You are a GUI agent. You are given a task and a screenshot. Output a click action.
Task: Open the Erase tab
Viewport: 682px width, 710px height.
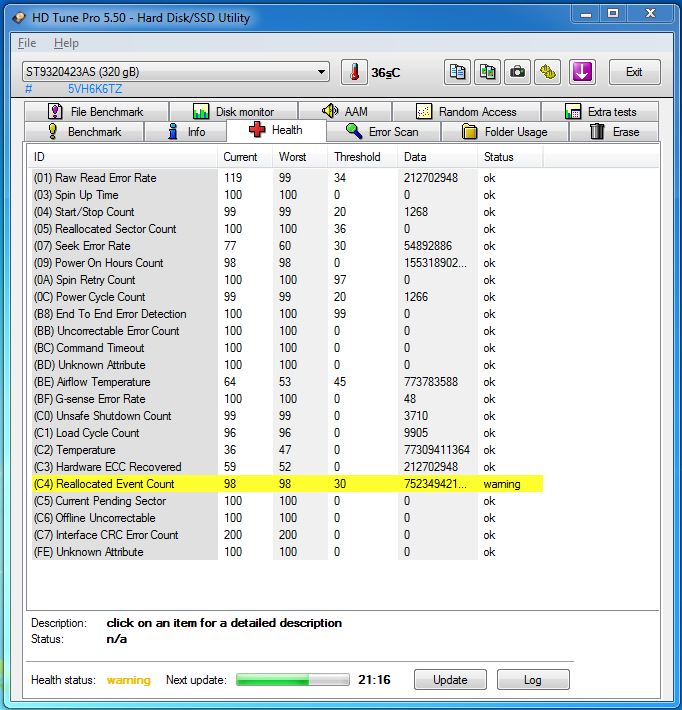614,132
